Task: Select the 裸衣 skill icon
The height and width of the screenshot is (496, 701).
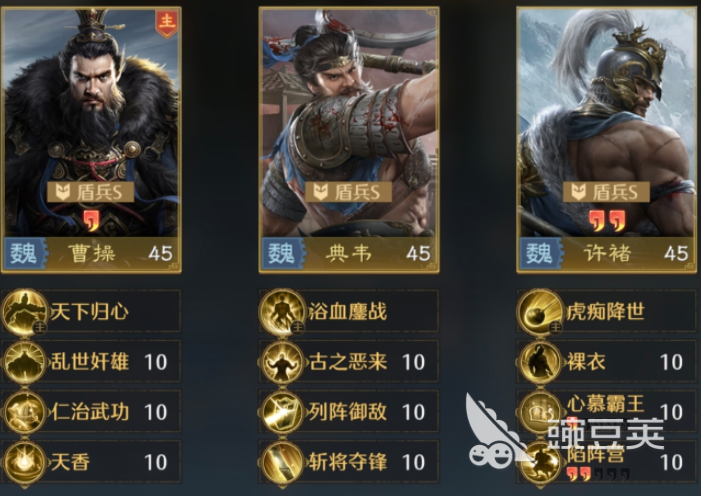Action: coord(540,362)
